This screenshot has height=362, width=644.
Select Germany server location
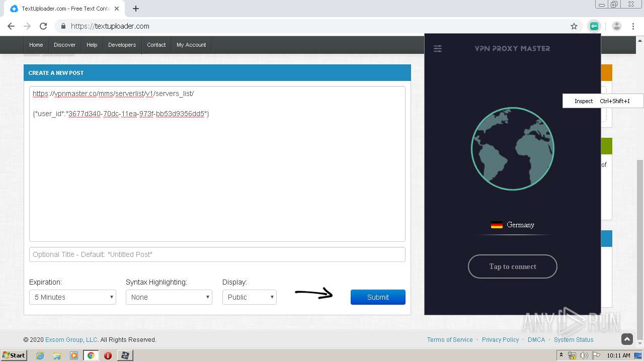[513, 225]
